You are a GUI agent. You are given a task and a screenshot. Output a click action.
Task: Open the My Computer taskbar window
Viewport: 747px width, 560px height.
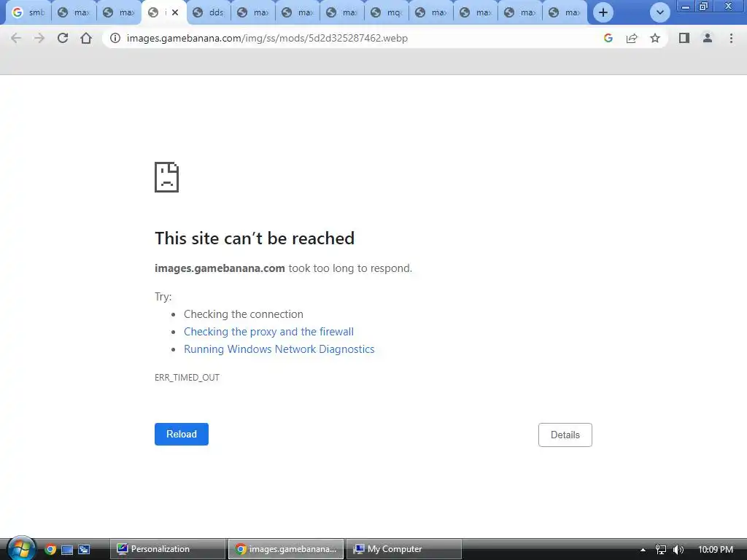(x=404, y=549)
